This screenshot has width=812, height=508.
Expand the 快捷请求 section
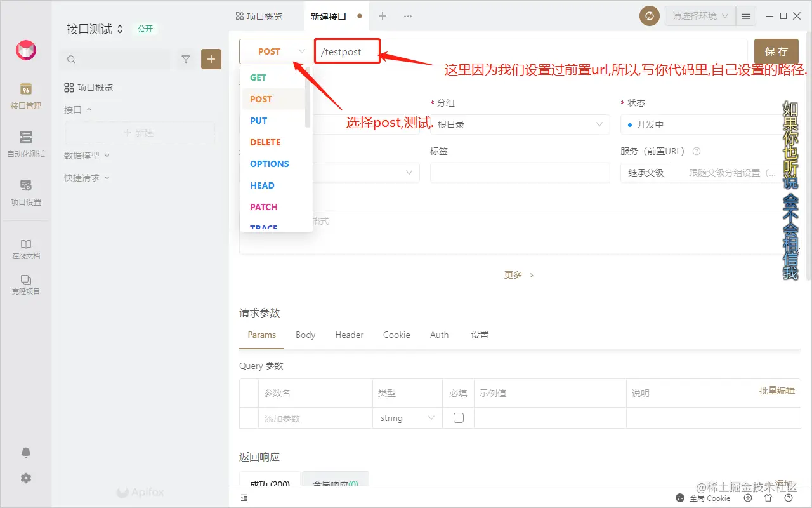tap(87, 178)
